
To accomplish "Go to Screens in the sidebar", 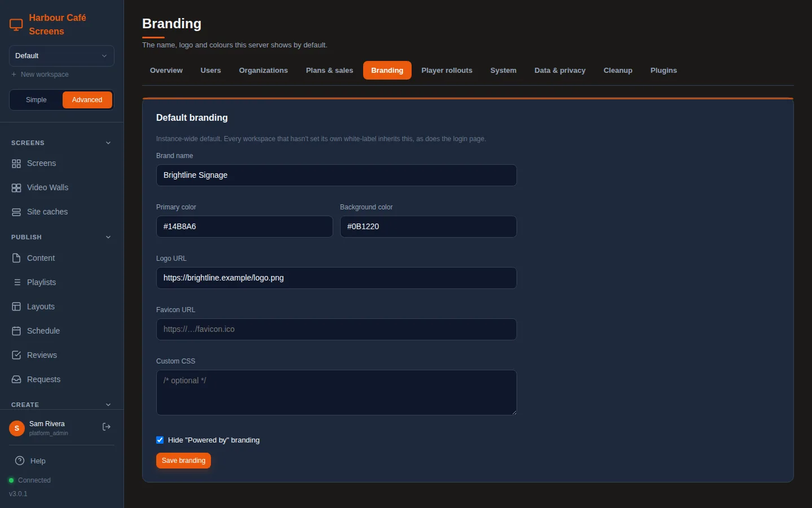I will tap(61, 164).
